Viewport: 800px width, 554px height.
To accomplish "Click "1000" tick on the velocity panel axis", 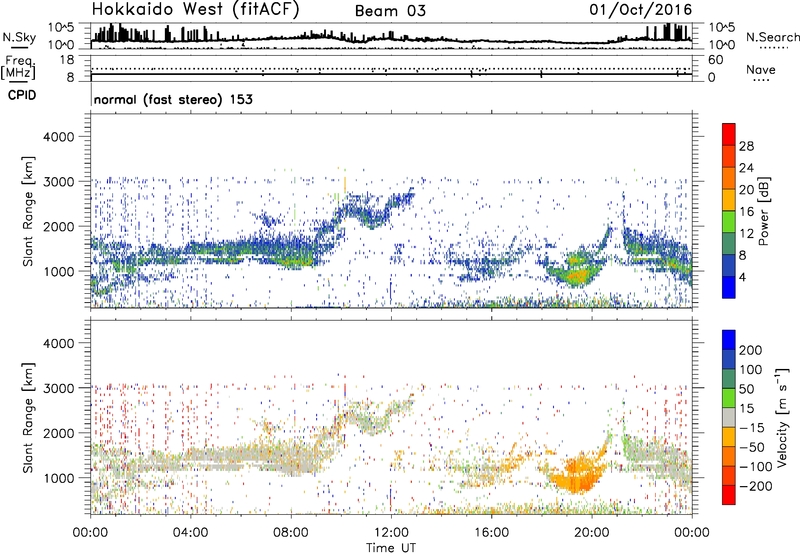I will coord(59,478).
